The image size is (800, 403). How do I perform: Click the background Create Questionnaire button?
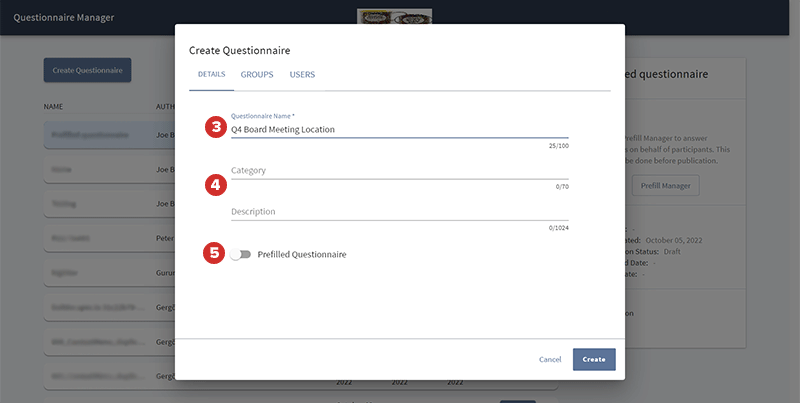click(87, 70)
